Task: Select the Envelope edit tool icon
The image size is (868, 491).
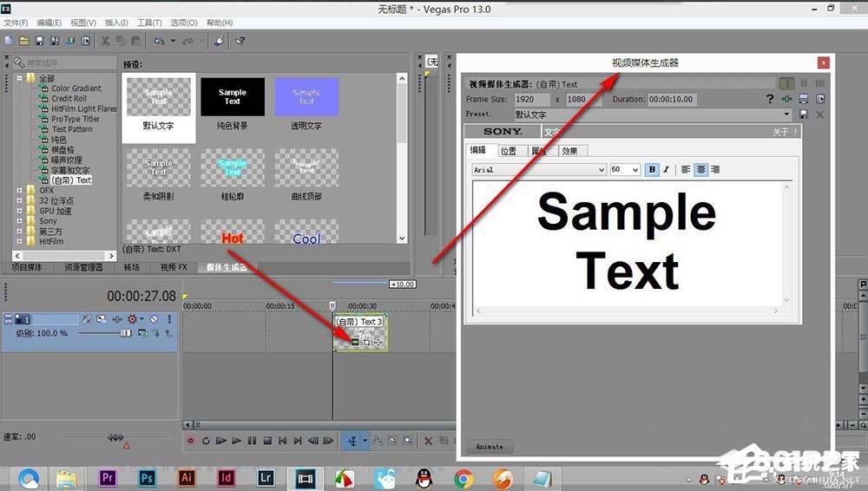Action: point(378,441)
